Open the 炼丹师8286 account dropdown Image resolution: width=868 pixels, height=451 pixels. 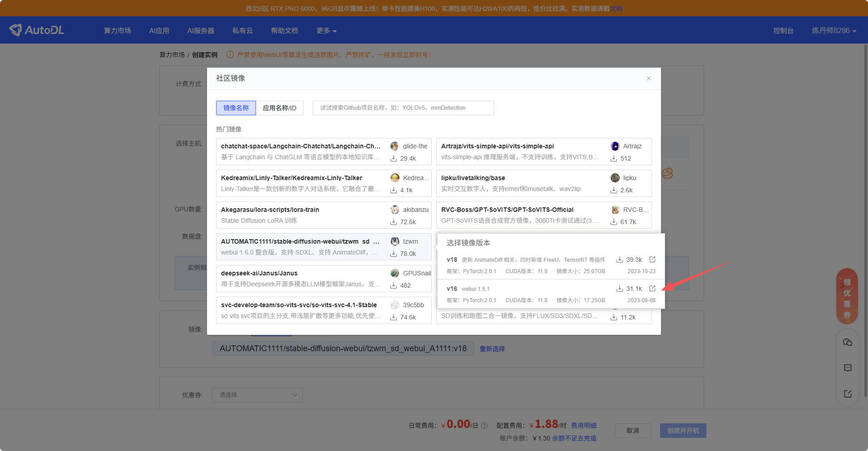coord(833,30)
